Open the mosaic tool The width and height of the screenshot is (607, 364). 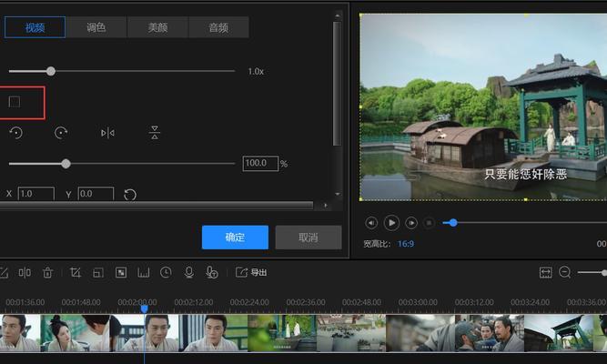pos(121,273)
